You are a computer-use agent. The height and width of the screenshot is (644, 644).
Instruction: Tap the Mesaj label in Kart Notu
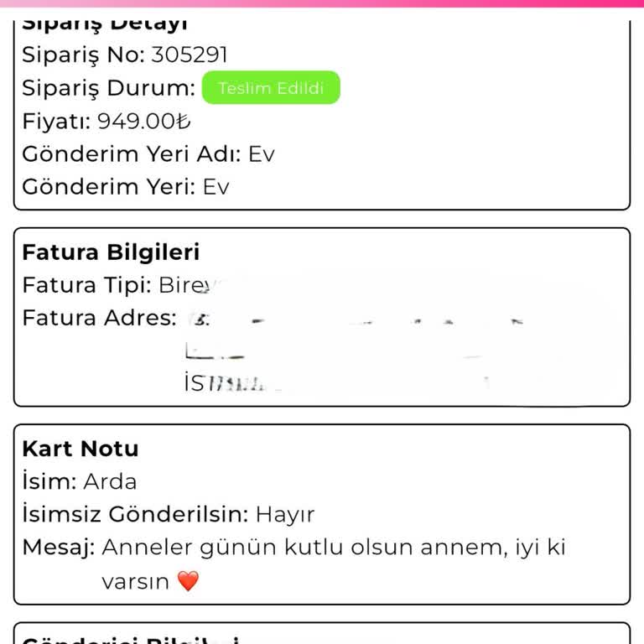pos(58,548)
